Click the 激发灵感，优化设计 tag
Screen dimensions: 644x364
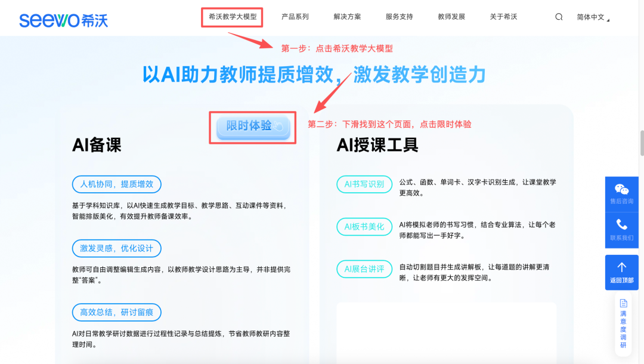tap(117, 248)
